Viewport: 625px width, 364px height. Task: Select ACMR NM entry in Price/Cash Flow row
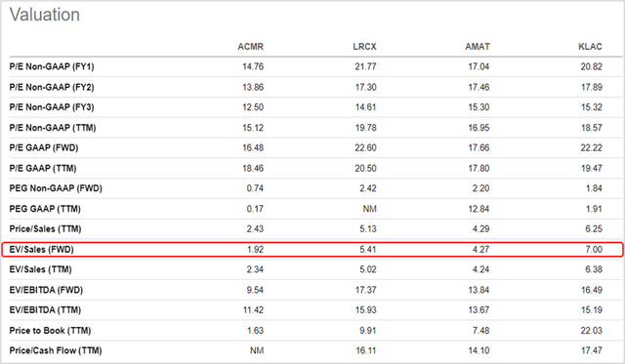pyautogui.click(x=257, y=350)
